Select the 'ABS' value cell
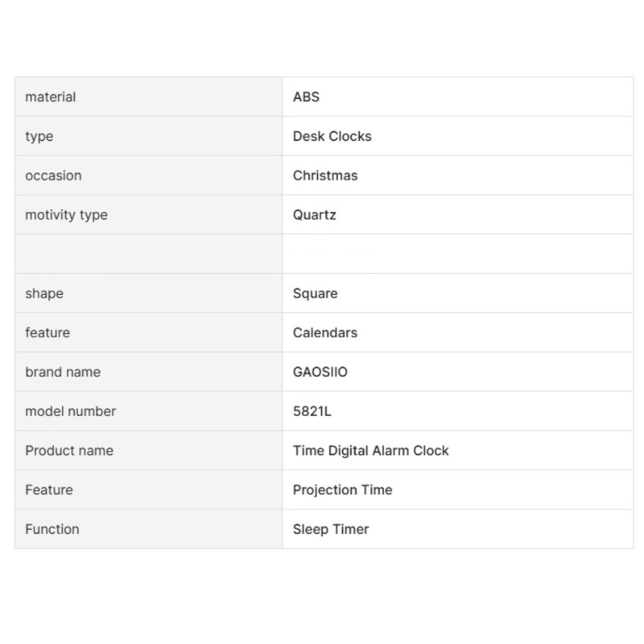644x644 pixels. tap(306, 97)
